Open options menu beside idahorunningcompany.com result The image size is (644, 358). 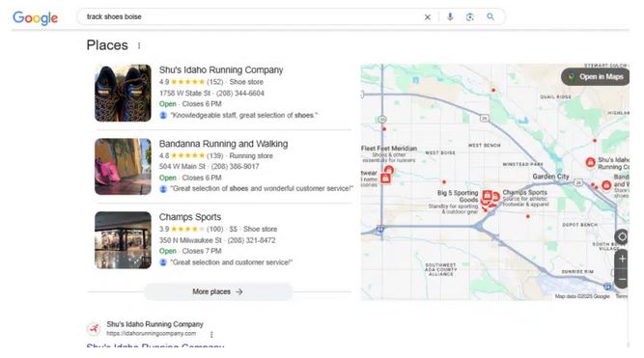click(x=211, y=335)
